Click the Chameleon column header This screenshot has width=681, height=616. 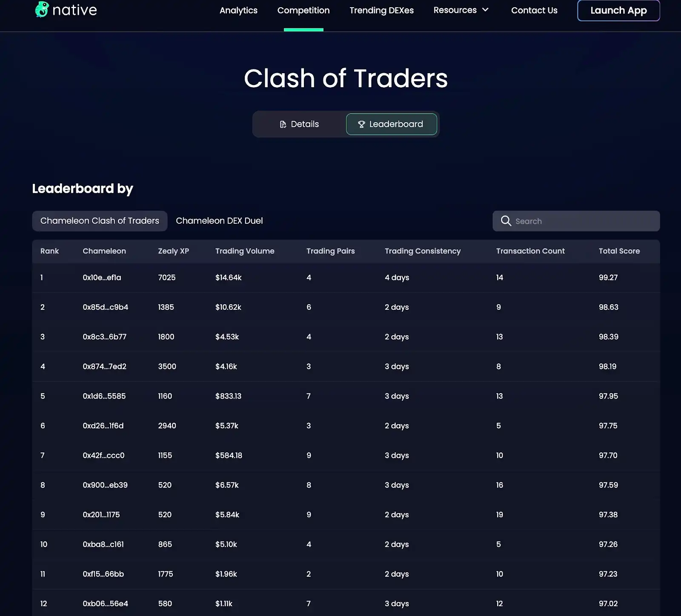104,251
